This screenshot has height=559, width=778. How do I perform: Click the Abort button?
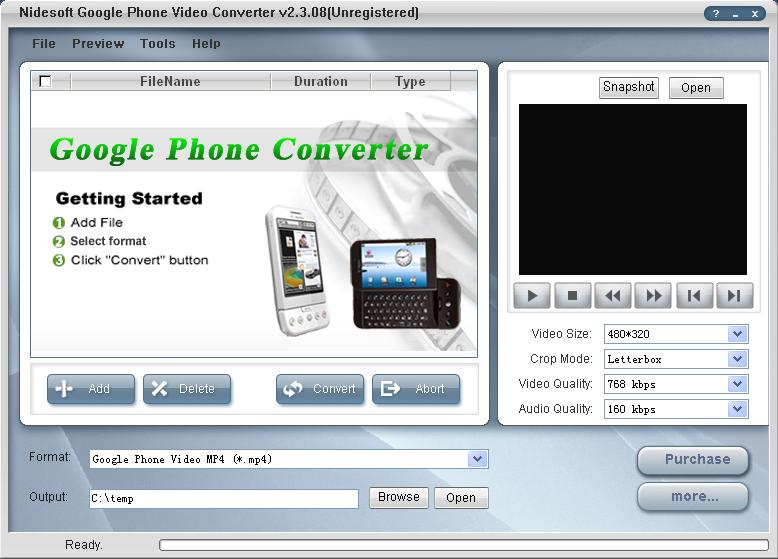(416, 389)
